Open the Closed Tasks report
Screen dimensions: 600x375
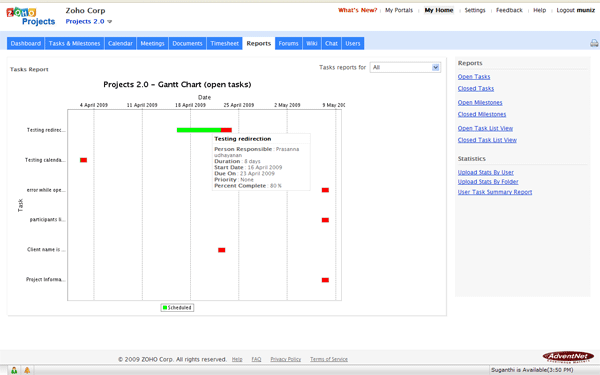tap(476, 88)
